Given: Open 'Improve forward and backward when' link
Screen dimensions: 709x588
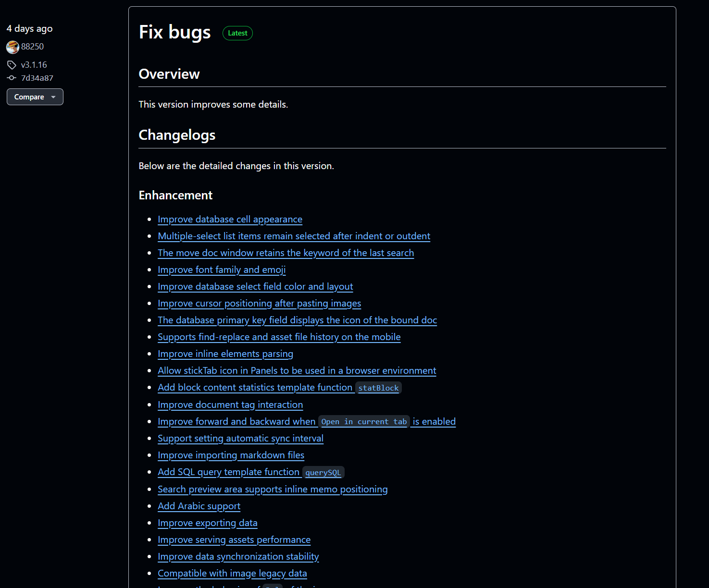Looking at the screenshot, I should point(307,422).
